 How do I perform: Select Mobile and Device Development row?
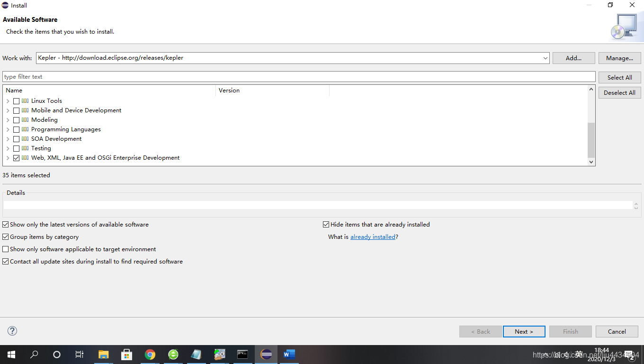(76, 110)
